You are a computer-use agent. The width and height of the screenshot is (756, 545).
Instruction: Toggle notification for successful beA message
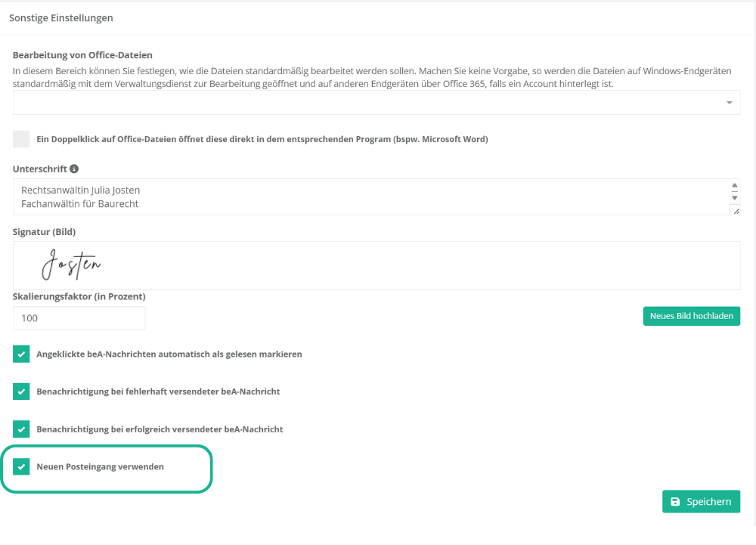pos(21,429)
